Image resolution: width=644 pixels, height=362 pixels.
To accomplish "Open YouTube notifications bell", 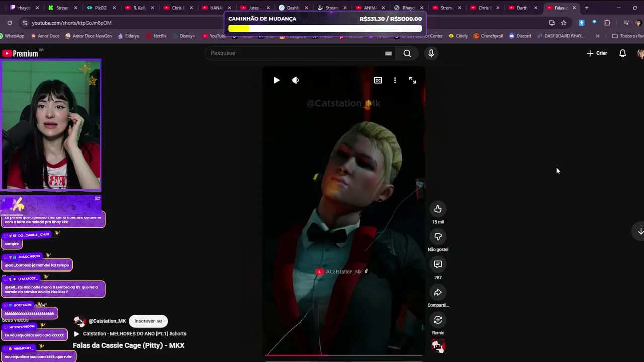I will click(x=622, y=53).
